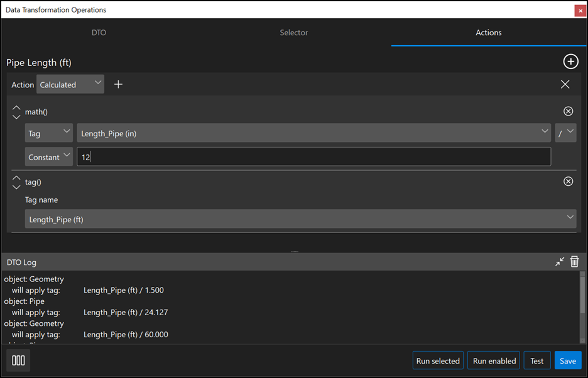Open the Tag name Length_Pipe (ft) dropdown
The height and width of the screenshot is (378, 588).
pyautogui.click(x=300, y=219)
